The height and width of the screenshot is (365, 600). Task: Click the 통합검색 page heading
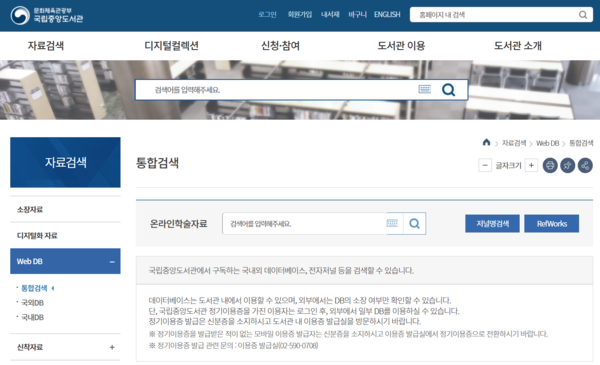(157, 163)
